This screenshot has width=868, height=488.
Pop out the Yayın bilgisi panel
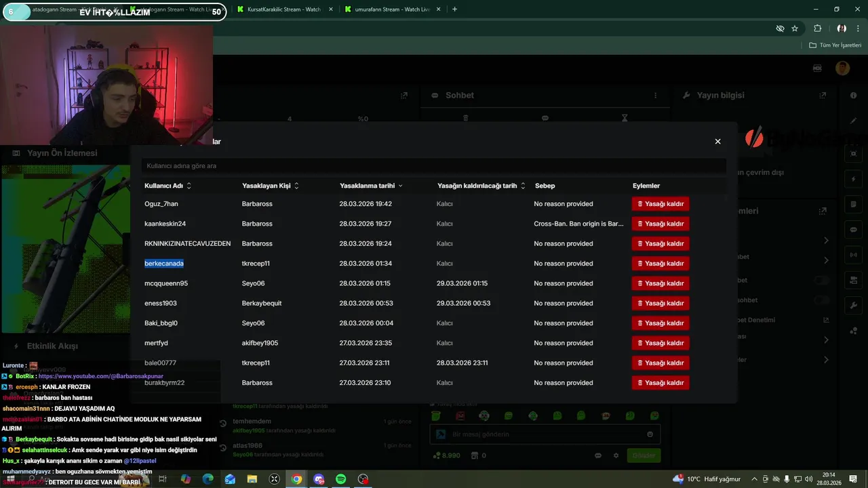[x=823, y=96]
